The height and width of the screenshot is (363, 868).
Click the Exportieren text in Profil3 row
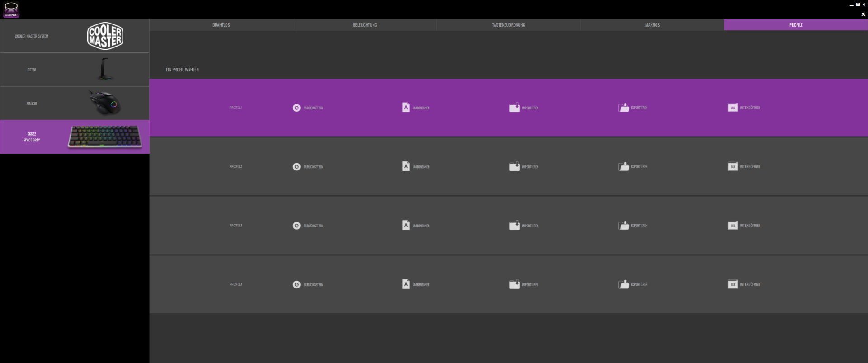[639, 225]
